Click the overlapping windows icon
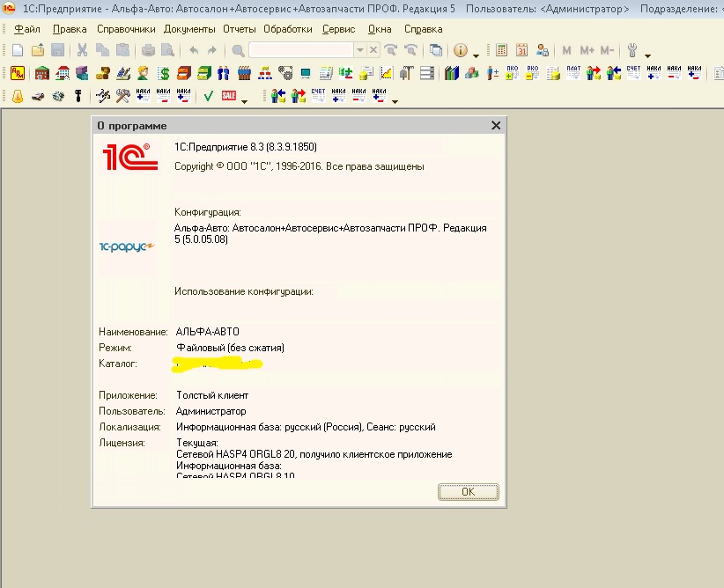724x588 pixels. tap(435, 50)
